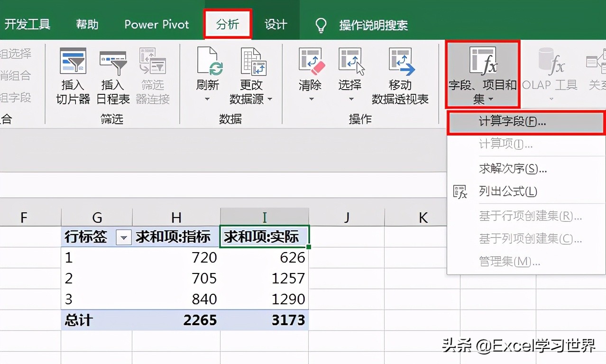Click the 操作说明搜索 search box
The width and height of the screenshot is (606, 364).
click(x=374, y=25)
